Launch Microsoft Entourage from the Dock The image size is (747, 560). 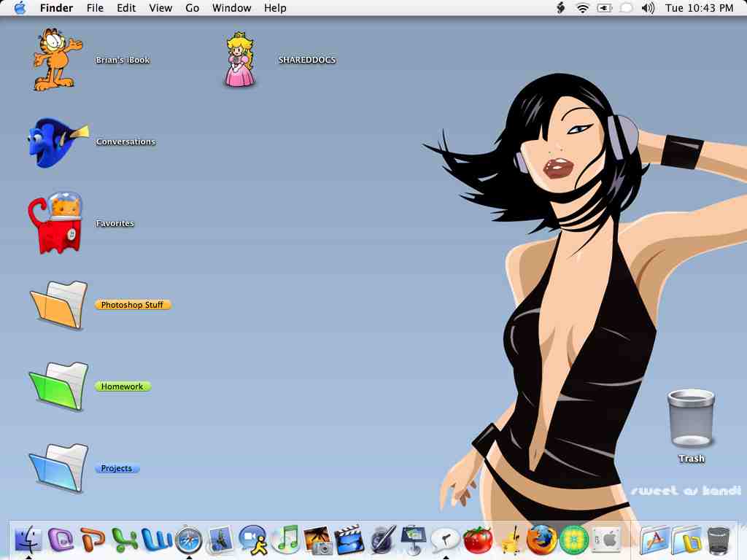(61, 540)
